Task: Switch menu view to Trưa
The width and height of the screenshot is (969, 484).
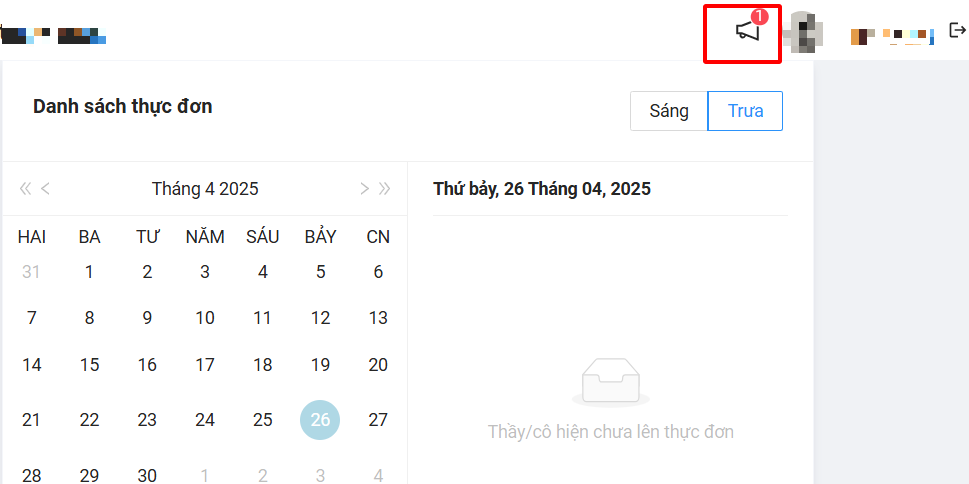Action: [x=745, y=111]
